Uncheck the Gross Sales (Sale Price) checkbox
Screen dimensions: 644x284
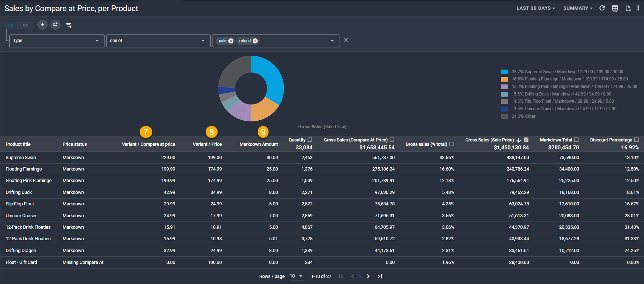[526, 140]
